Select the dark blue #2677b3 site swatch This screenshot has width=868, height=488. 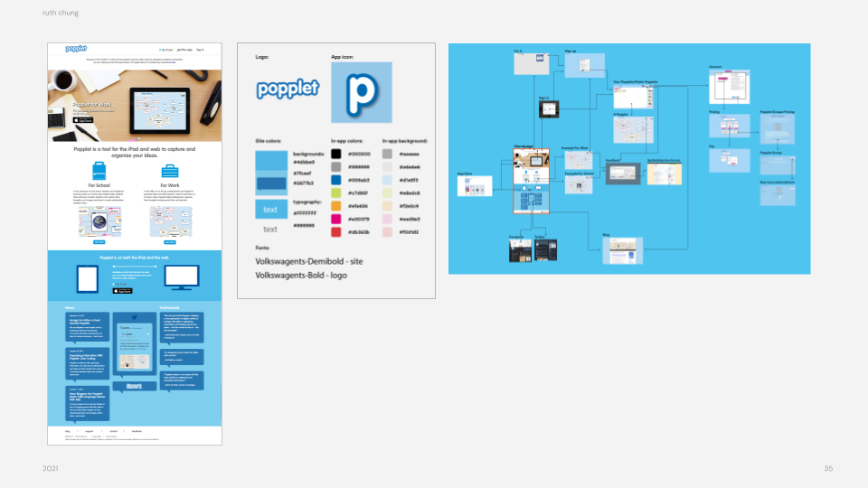(271, 183)
